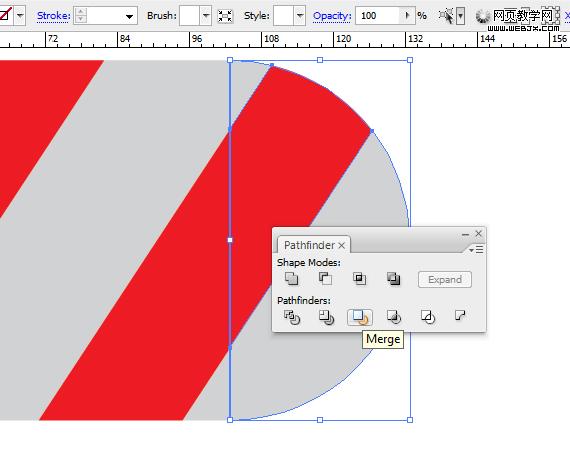Click the Stroke panel link

54,16
